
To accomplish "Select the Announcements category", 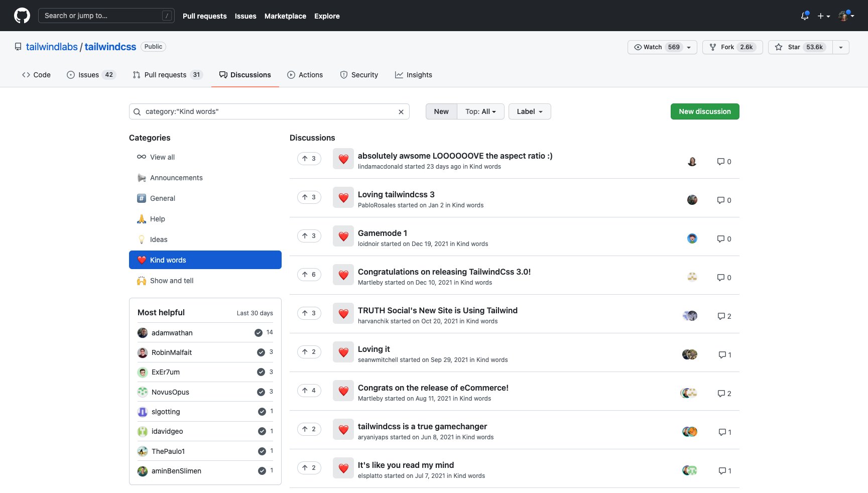I will pyautogui.click(x=205, y=178).
